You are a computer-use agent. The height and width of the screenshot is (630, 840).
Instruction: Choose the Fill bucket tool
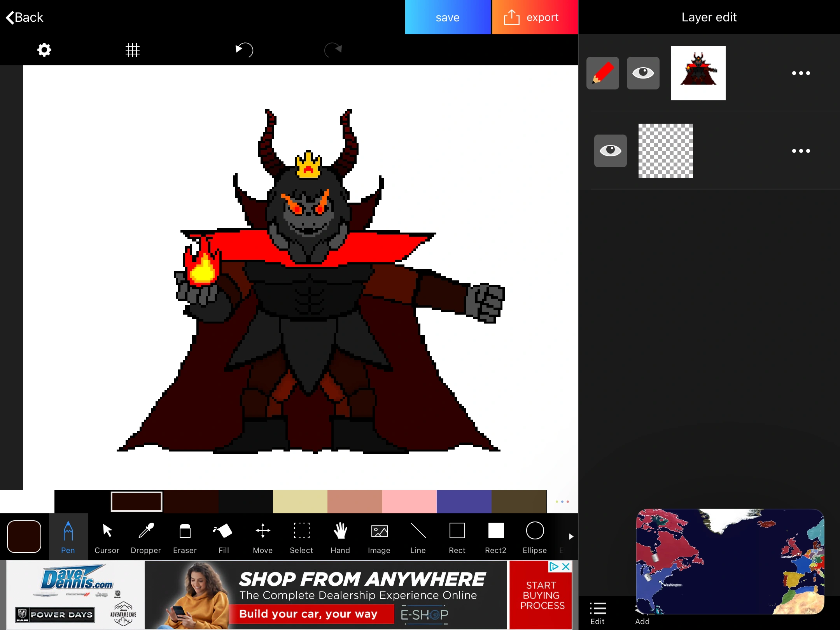point(223,537)
